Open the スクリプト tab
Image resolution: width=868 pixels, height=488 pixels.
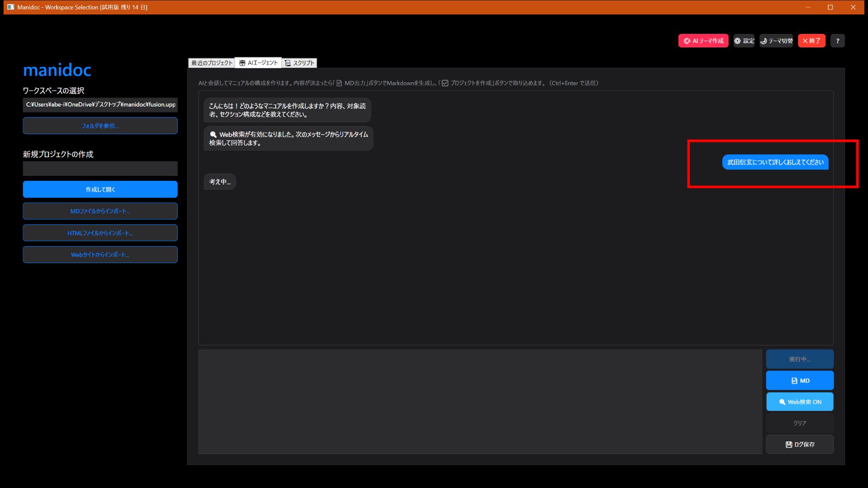click(299, 63)
